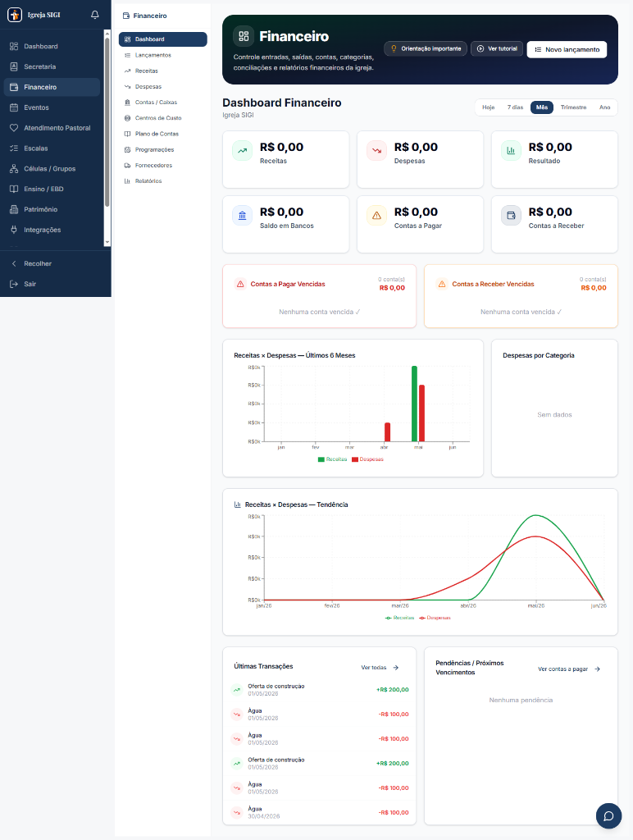This screenshot has height=840, width=633.
Task: Click the Receitas card trending-up icon
Action: click(x=242, y=151)
